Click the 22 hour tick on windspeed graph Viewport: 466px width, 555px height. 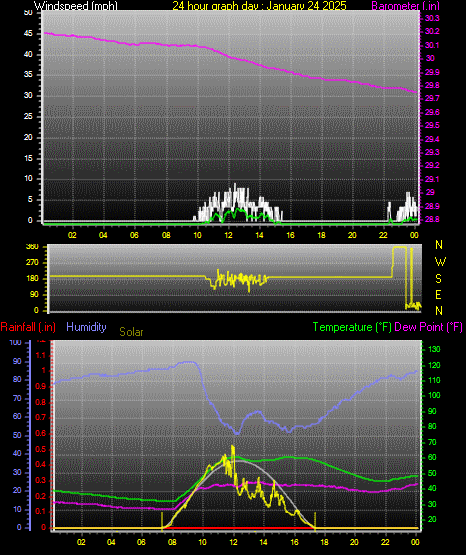tap(384, 235)
